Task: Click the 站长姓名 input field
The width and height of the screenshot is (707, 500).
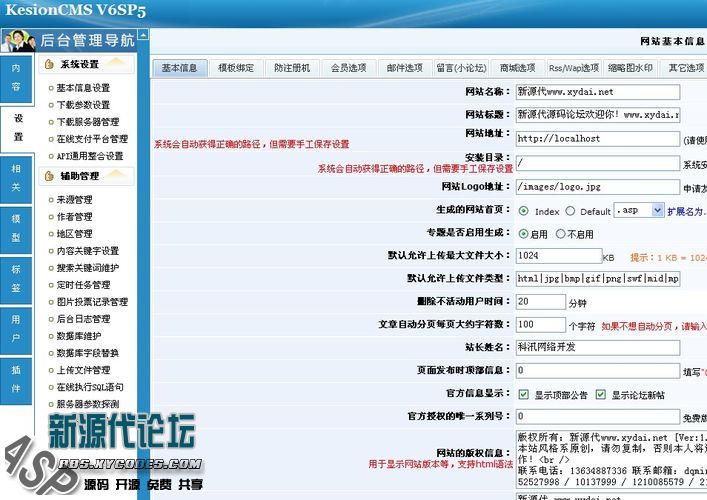Action: point(598,348)
